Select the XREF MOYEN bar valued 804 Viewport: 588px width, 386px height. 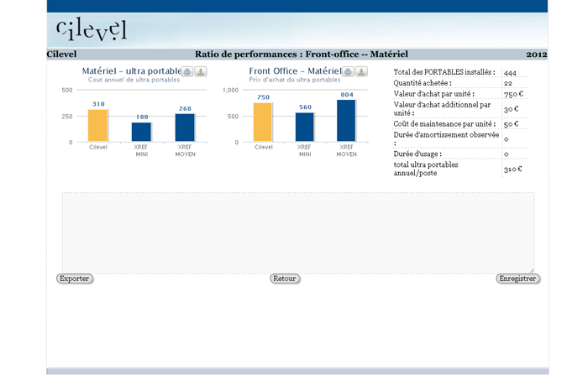[x=346, y=121]
